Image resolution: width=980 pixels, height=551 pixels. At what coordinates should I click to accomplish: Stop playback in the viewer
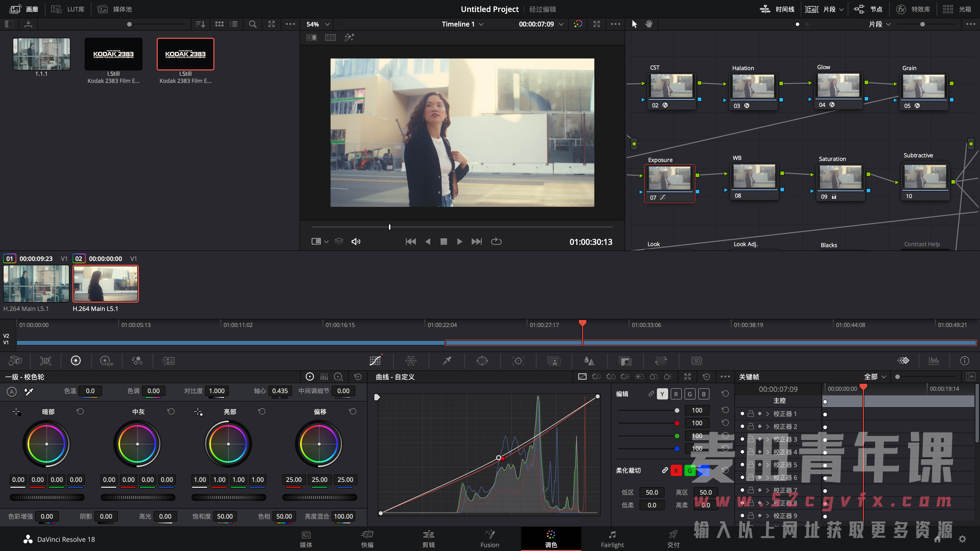point(444,242)
